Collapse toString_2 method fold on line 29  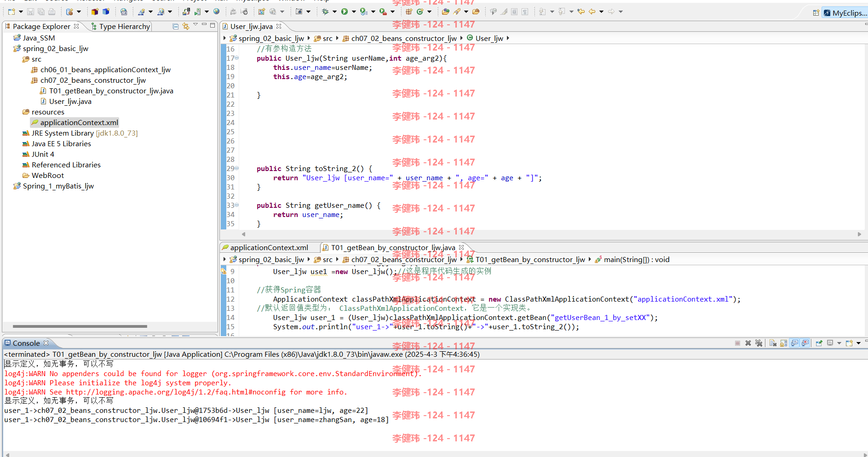(237, 168)
